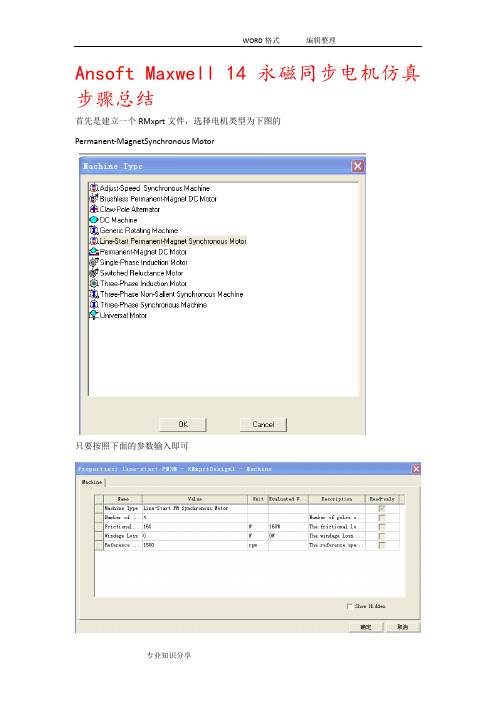Select Three-Phase Non-Salient Synchronous Machine entry
Viewport: 496px width, 702px height.
coord(171,294)
